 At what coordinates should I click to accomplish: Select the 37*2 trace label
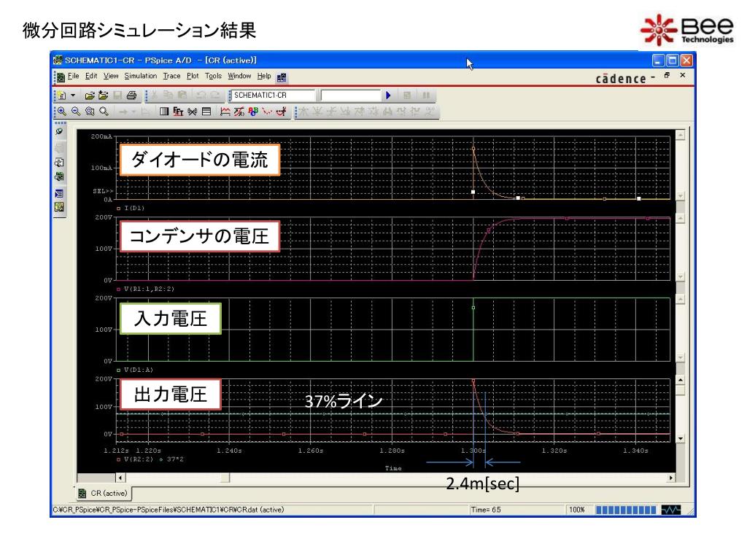pos(175,459)
